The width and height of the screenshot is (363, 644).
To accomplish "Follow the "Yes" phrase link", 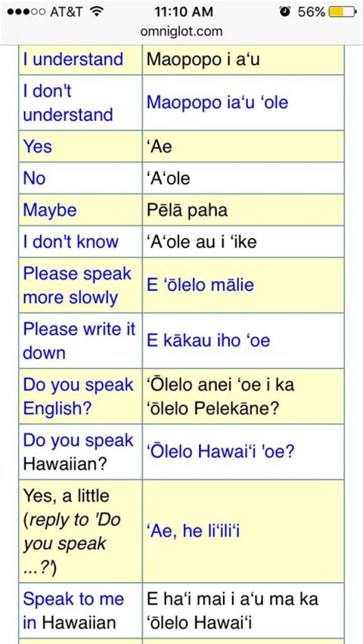I will coord(37,146).
